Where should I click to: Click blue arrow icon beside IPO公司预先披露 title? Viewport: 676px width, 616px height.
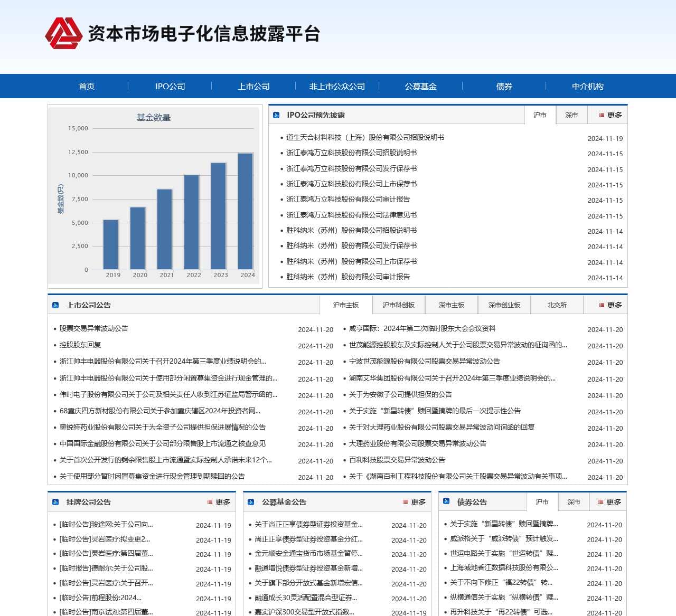point(276,115)
